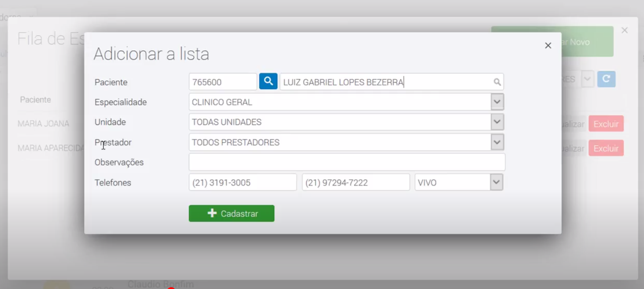
Task: Click Excluir for MARIA APARECIDA row
Action: (606, 148)
